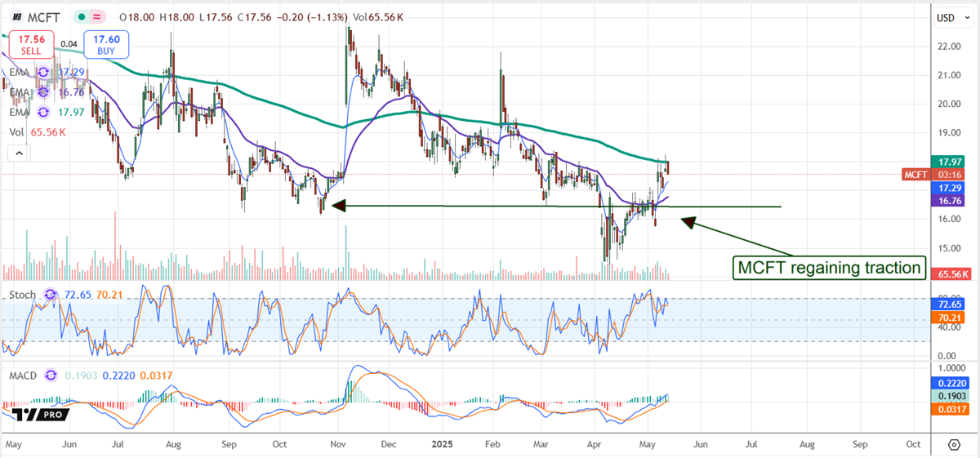Collapse the indicator legend with chevron
This screenshot has height=458, width=980.
tap(20, 153)
